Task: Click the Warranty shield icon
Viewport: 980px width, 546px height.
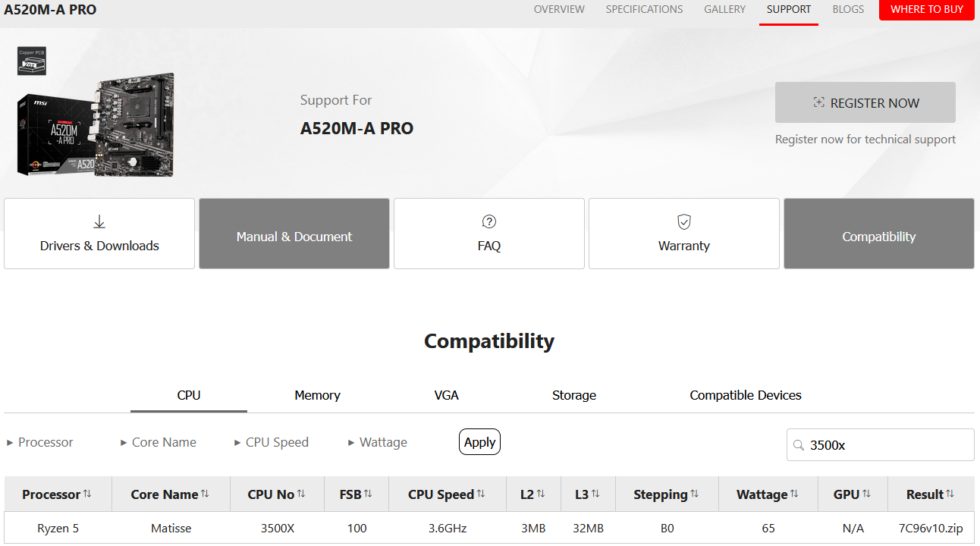Action: 684,221
